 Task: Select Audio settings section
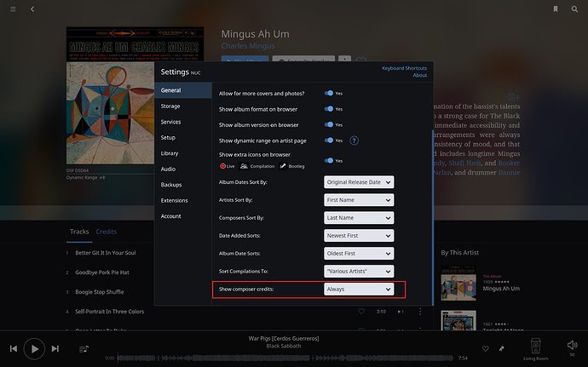coord(183,169)
